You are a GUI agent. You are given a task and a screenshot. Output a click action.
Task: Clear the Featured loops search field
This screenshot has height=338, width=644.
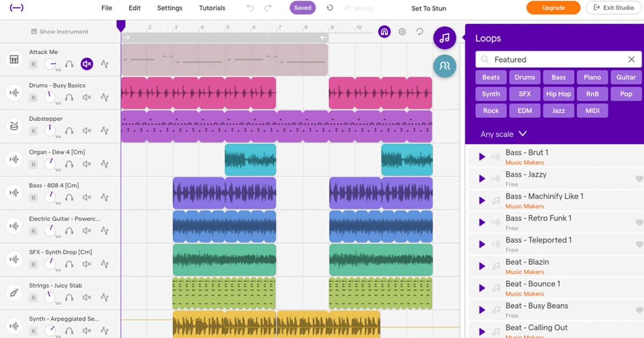(x=631, y=60)
